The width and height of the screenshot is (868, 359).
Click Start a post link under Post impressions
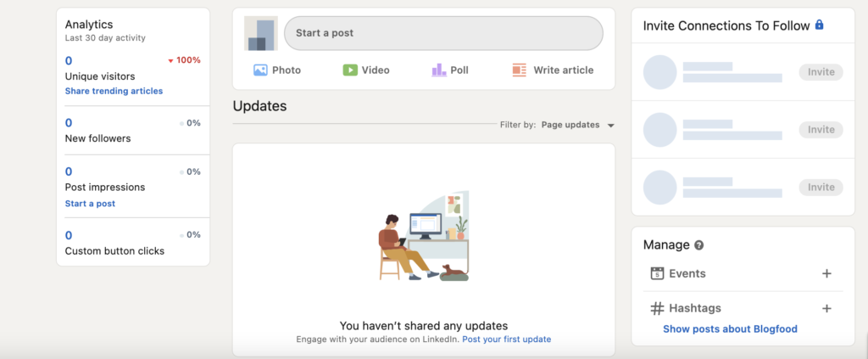tap(90, 204)
